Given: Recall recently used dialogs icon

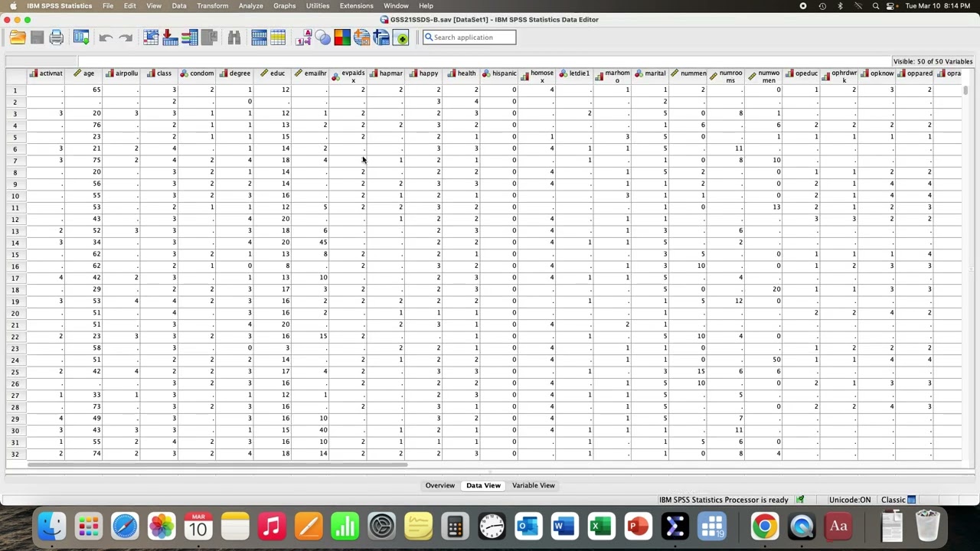Looking at the screenshot, I should click(x=81, y=37).
